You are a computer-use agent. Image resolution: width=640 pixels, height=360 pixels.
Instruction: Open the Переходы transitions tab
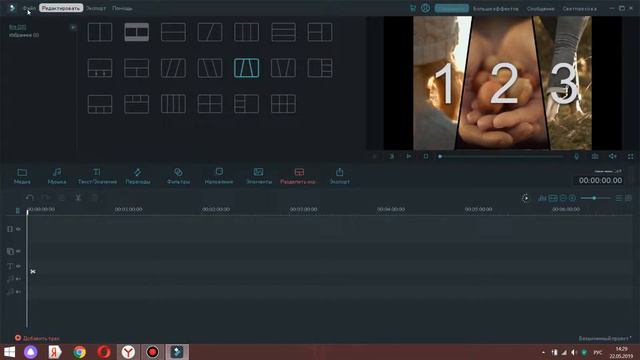[x=138, y=176]
